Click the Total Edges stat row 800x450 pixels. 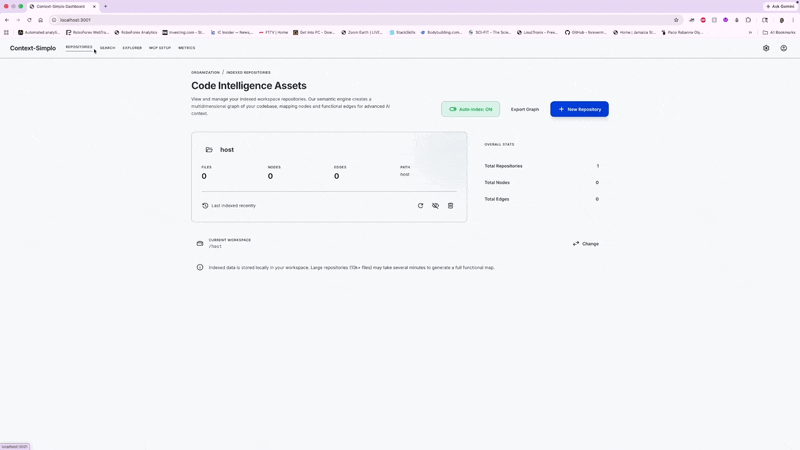point(542,199)
